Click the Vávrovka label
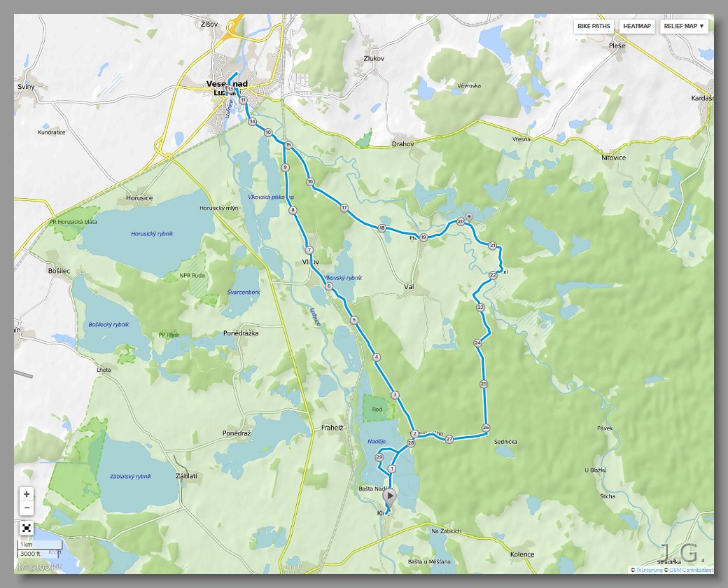Viewport: 728px width, 588px height. 469,85
